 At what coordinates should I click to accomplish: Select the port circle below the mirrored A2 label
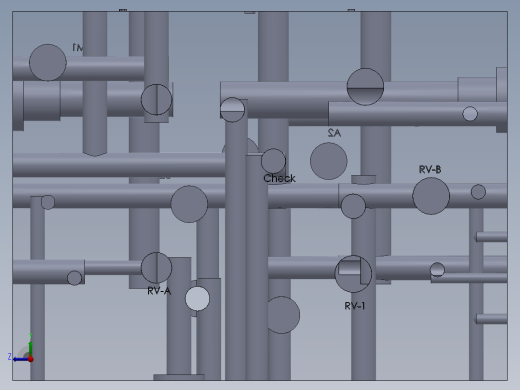coord(329,161)
